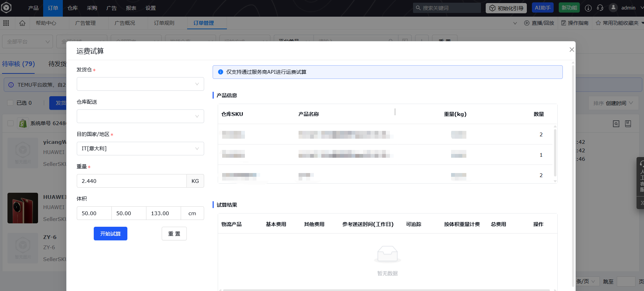Switch to the 订单规则 tab
The width and height of the screenshot is (644, 291).
[x=164, y=23]
